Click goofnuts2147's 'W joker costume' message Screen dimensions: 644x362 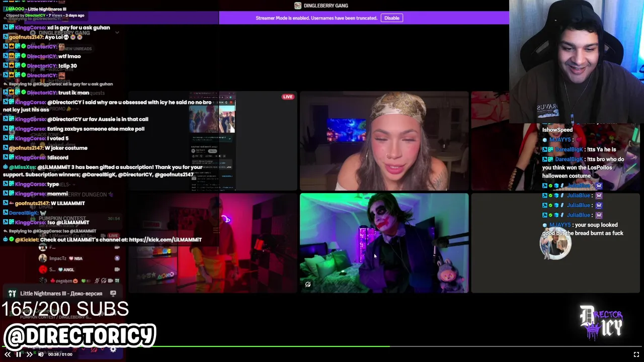pos(45,148)
